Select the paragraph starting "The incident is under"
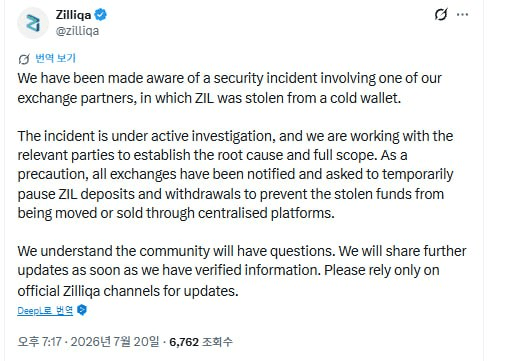Image resolution: width=505 pixels, height=361 pixels. point(235,174)
